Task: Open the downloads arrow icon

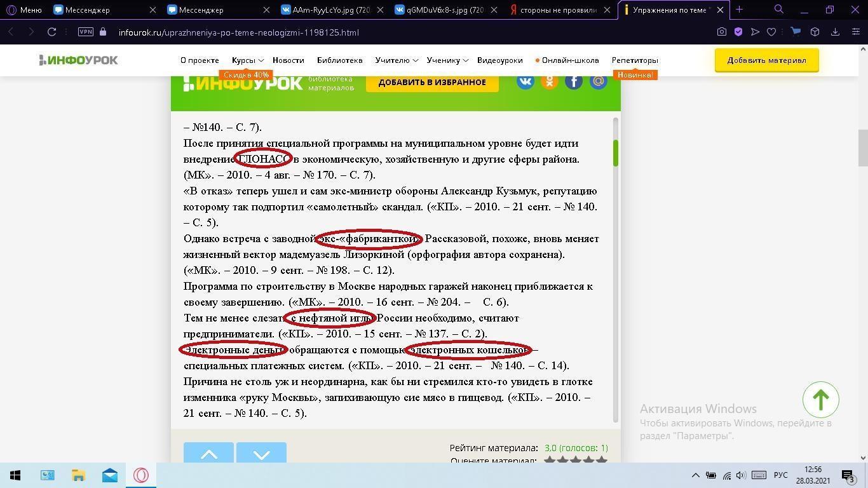Action: [x=836, y=32]
